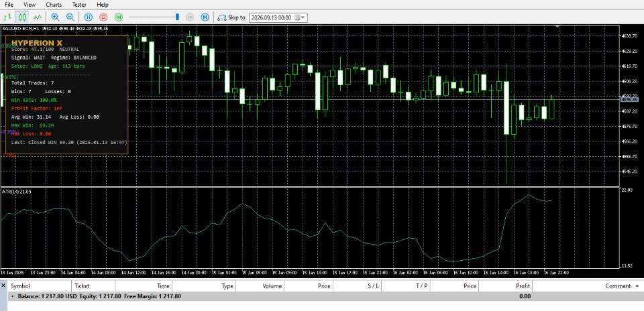
Task: Click the 16 Jan 14:00 time axis label
Action: pos(496,272)
